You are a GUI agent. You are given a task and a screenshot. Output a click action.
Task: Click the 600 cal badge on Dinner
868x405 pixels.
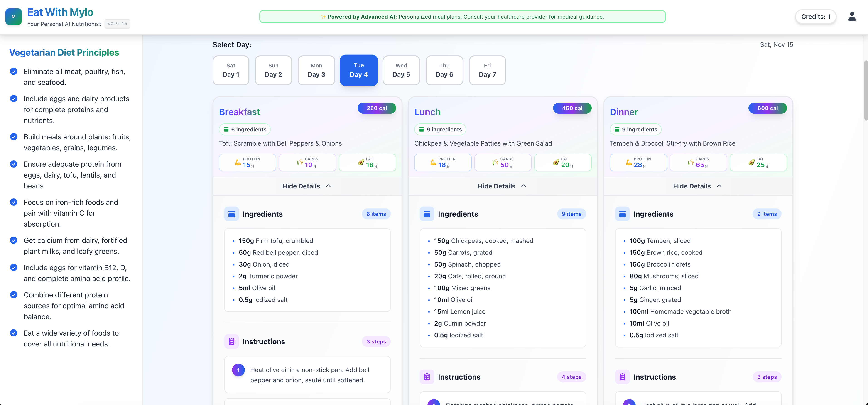[767, 108]
